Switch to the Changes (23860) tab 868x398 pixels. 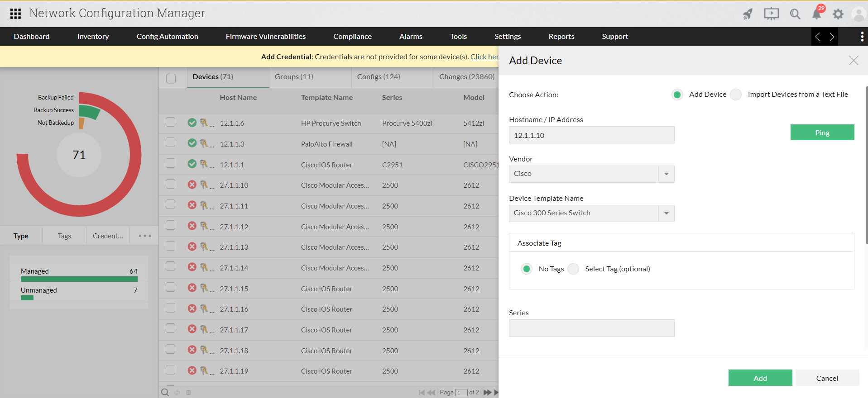(466, 77)
